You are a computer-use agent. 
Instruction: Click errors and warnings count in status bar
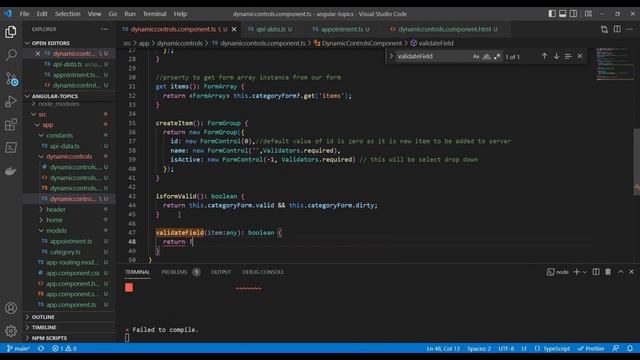[x=64, y=349]
